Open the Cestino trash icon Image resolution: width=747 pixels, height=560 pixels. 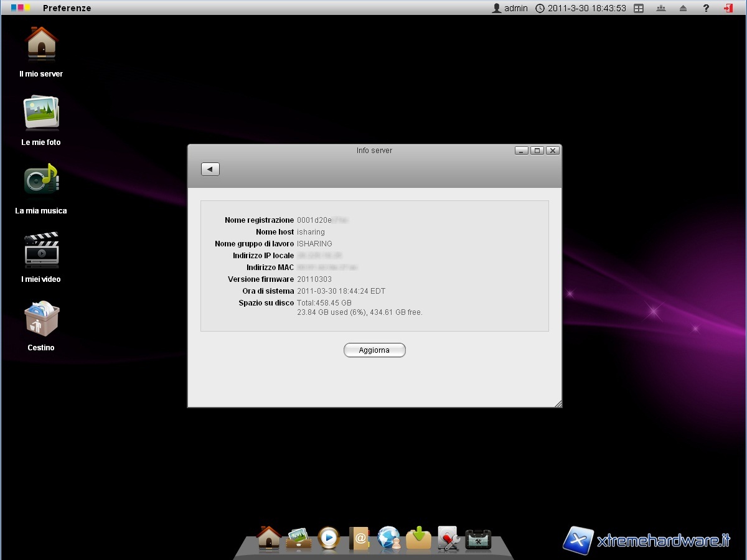pyautogui.click(x=41, y=318)
